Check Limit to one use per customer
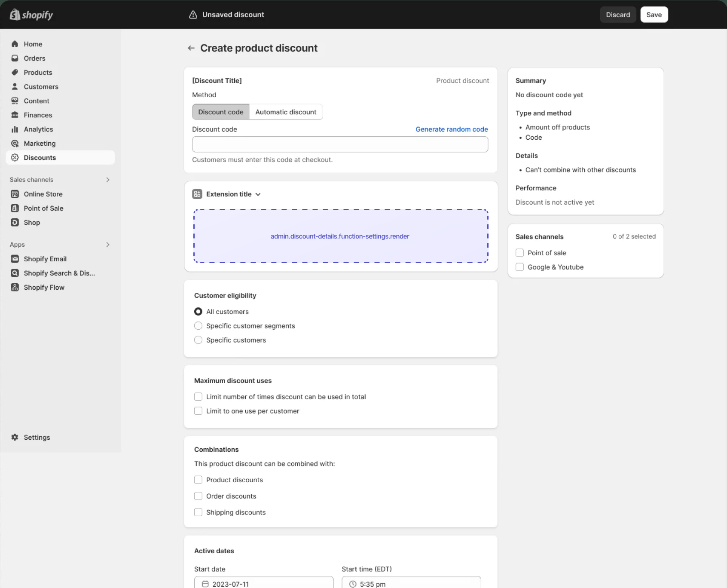727x588 pixels. click(198, 410)
